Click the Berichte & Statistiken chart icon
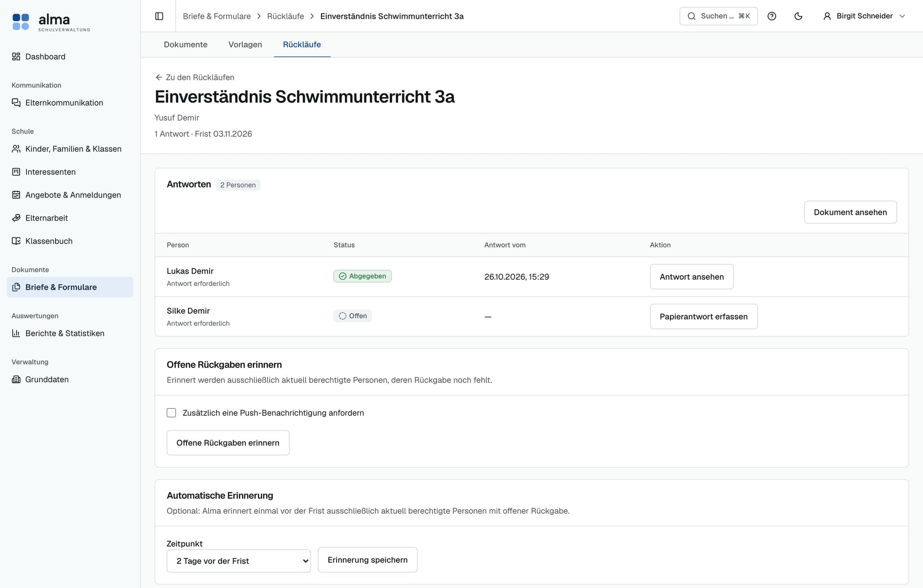Viewport: 923px width, 588px height. point(16,333)
